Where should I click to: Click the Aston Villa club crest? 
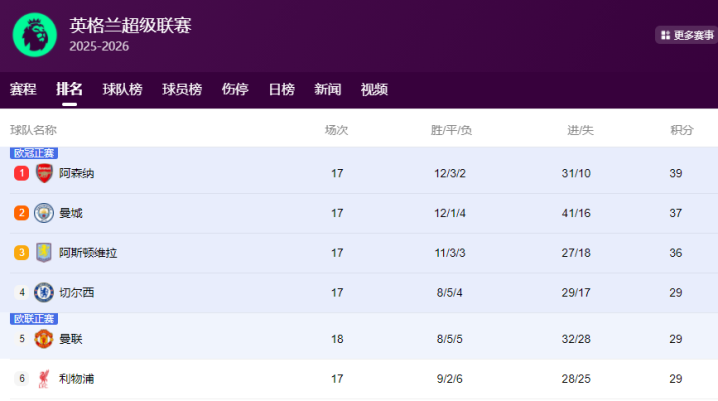(x=44, y=253)
